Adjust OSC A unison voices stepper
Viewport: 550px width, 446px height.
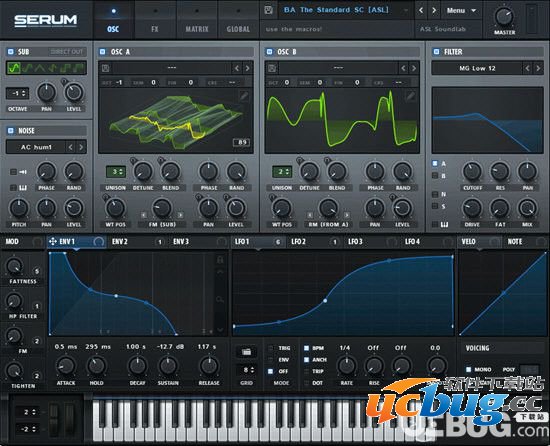[x=116, y=172]
